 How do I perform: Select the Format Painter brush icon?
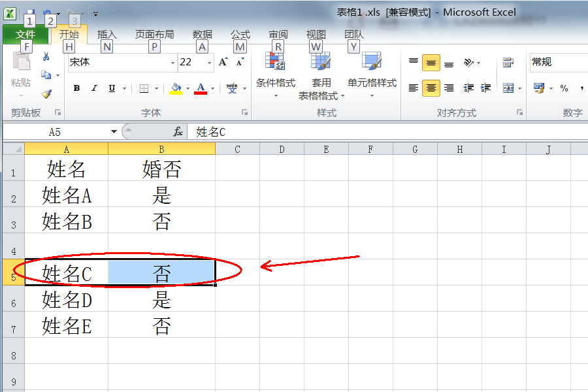point(46,93)
